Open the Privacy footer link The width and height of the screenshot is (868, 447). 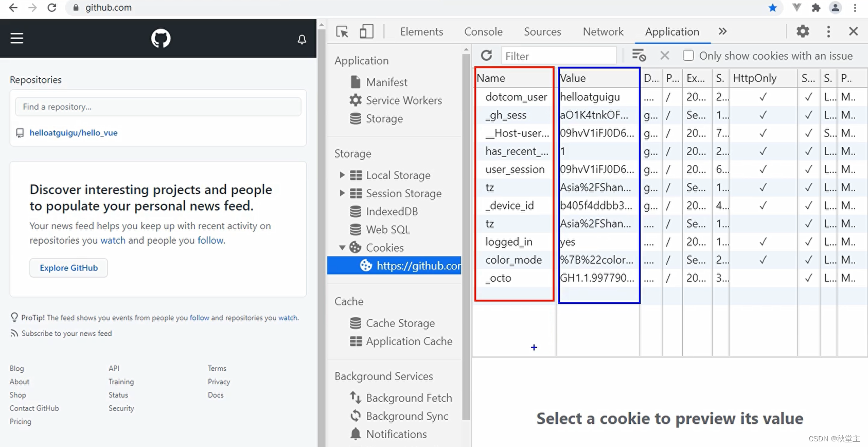[x=219, y=382]
